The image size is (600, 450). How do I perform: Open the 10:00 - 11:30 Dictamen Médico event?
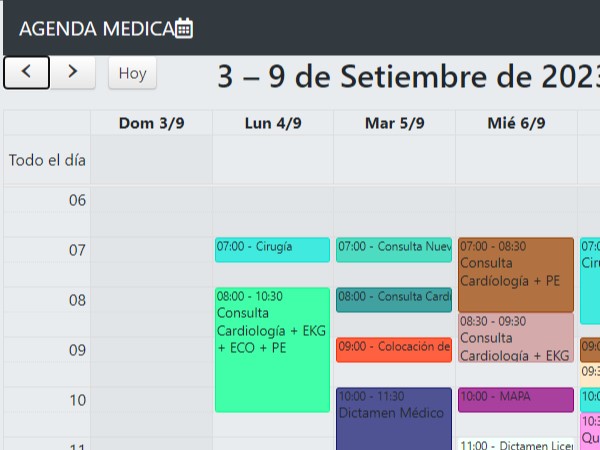click(394, 418)
